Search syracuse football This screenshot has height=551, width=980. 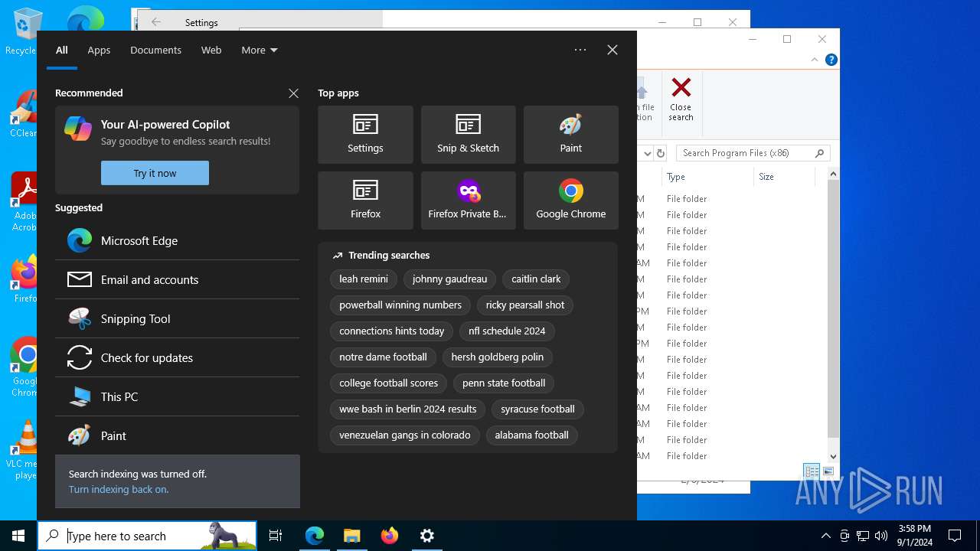[x=537, y=409]
